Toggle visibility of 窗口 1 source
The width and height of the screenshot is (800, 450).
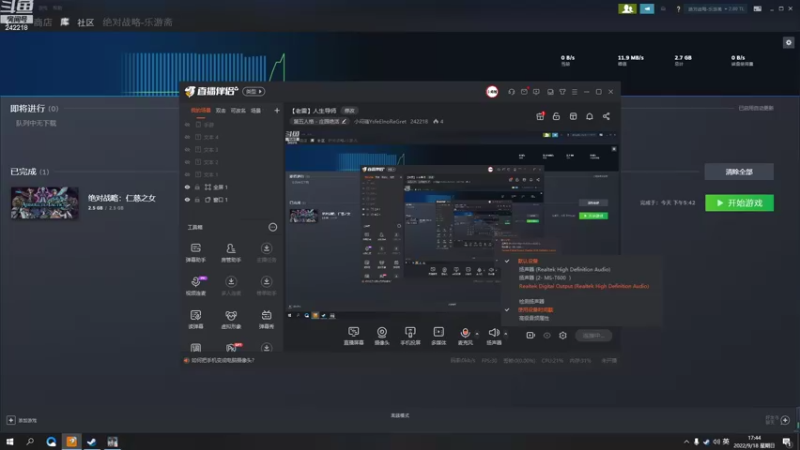click(x=187, y=200)
